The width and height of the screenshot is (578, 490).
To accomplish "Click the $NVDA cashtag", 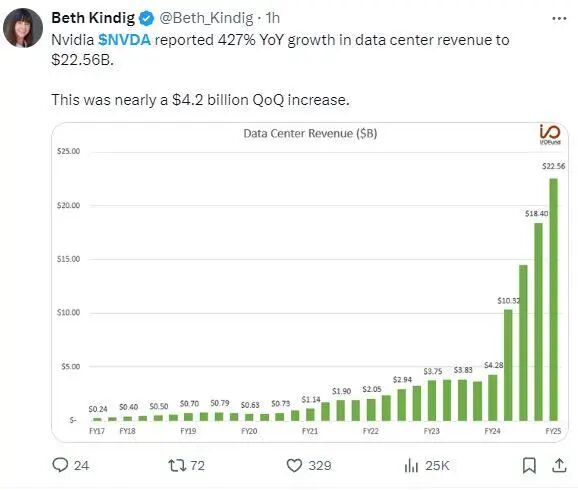I will coord(124,40).
